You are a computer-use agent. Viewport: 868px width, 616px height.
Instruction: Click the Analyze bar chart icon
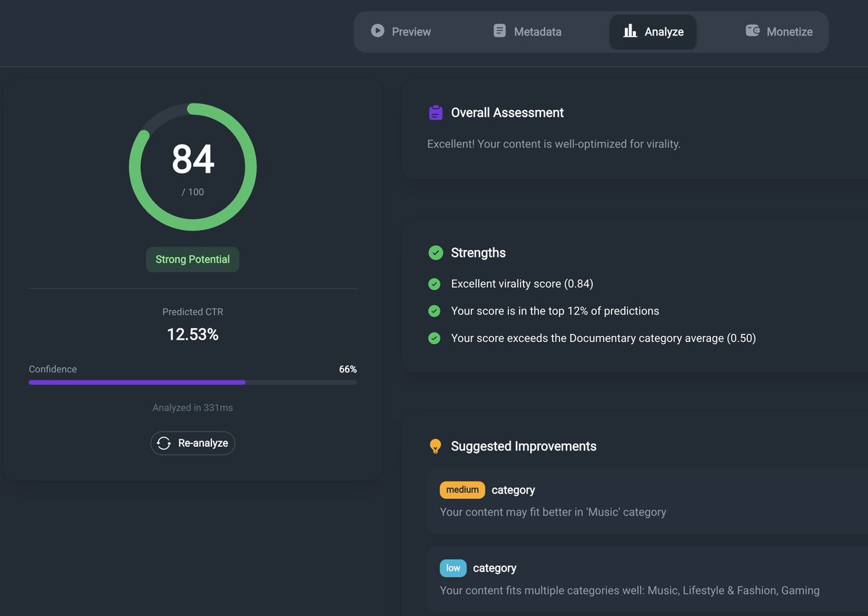click(x=631, y=31)
